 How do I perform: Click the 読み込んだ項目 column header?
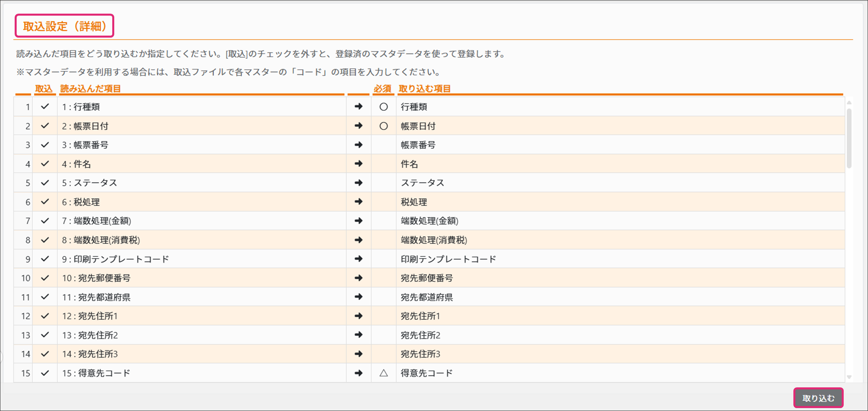pyautogui.click(x=90, y=89)
